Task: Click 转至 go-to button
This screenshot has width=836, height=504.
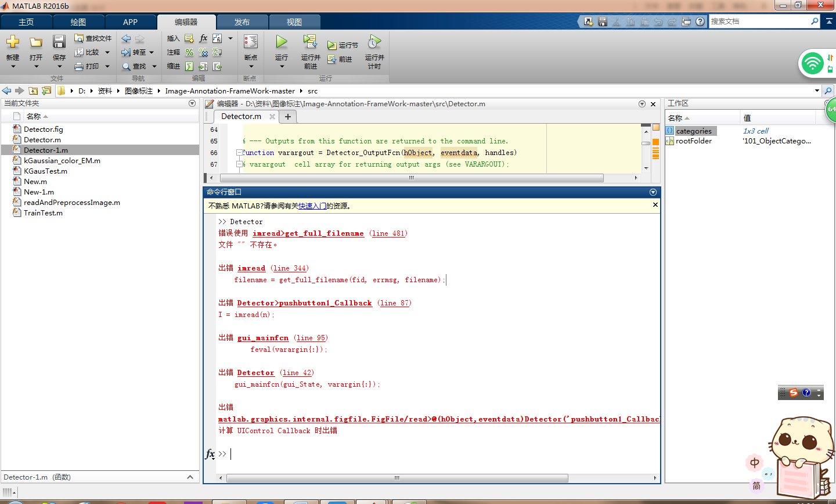Action: tap(134, 52)
